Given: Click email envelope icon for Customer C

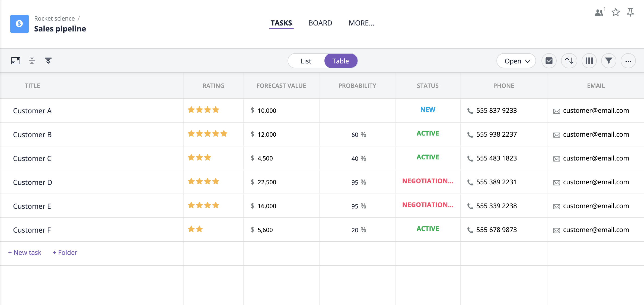Looking at the screenshot, I should pos(557,159).
